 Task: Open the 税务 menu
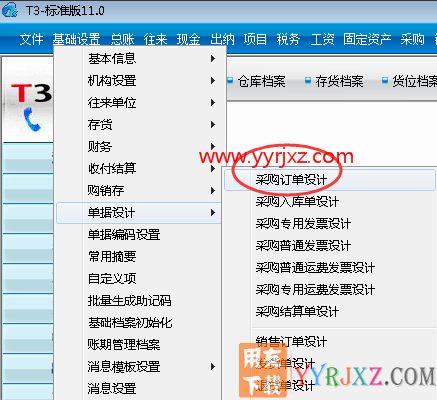288,39
